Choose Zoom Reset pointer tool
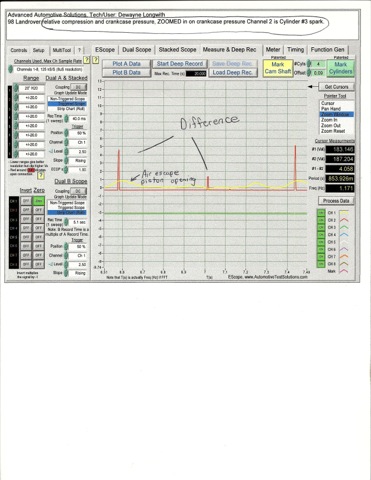 pos(336,131)
